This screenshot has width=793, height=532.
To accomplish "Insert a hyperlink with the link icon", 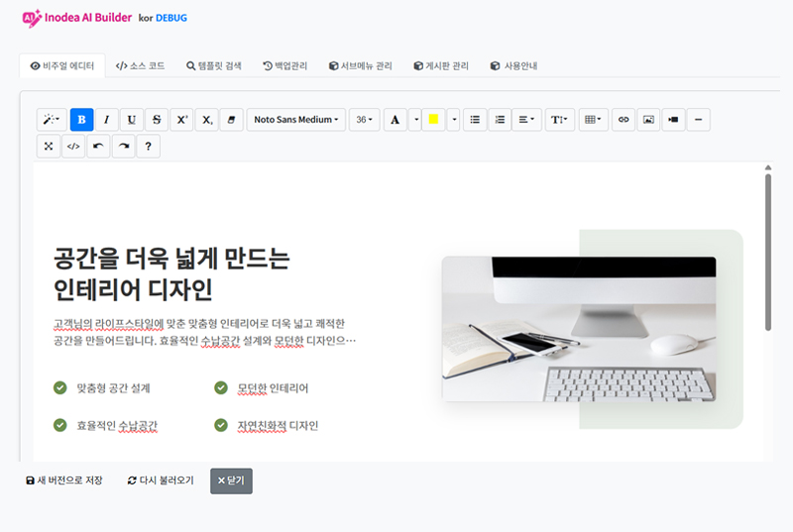I will pos(623,120).
